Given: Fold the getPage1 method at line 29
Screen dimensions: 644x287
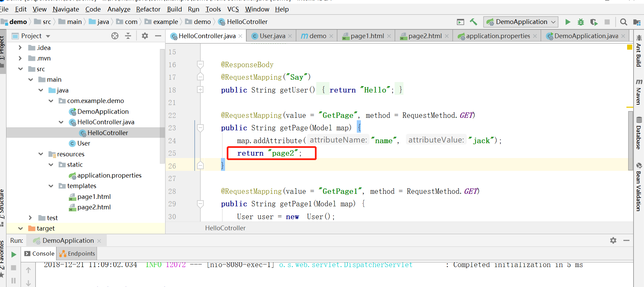Looking at the screenshot, I should tap(200, 204).
